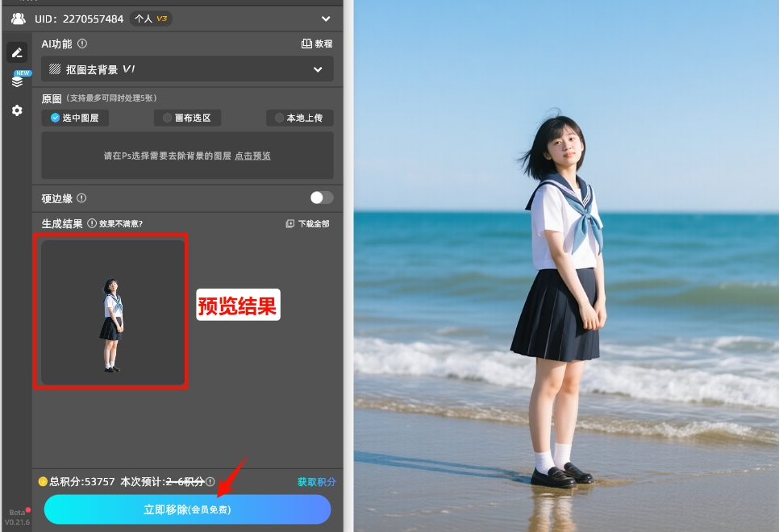Expand the UID account dropdown chevron
Viewport: 779px width, 532px height.
tap(325, 19)
